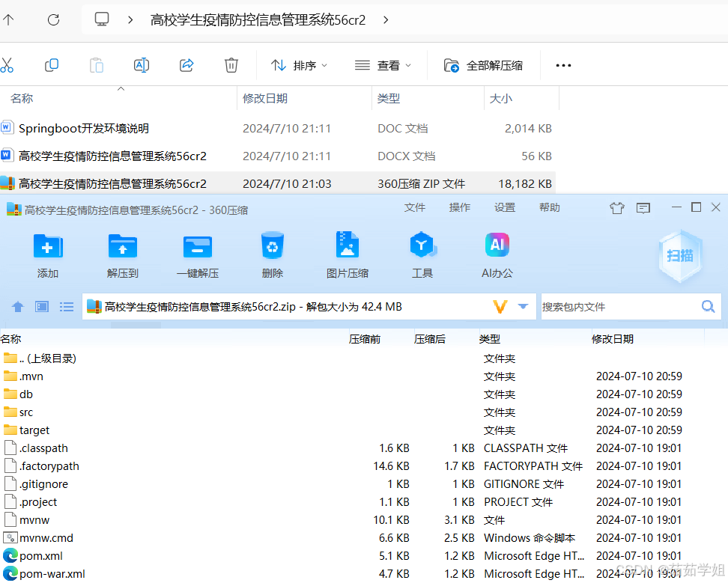
Task: Sort by the 大小 column header in Explorer
Action: (x=501, y=98)
